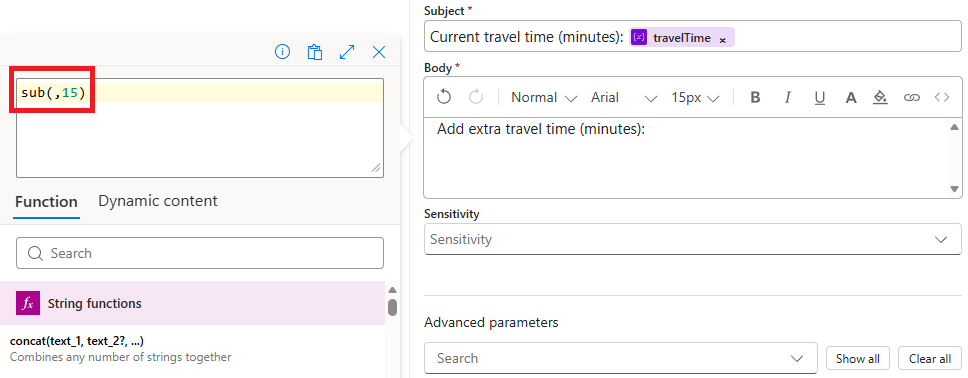
Task: Insert a hyperlink in the body
Action: [911, 98]
